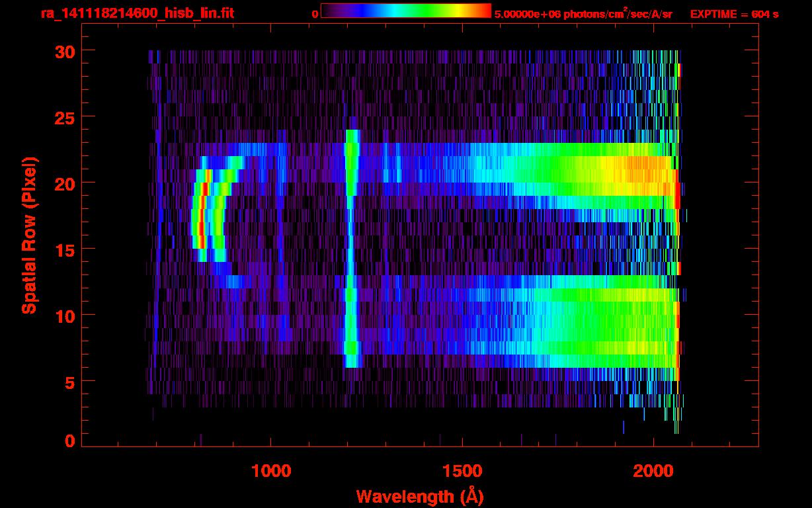Click the Spatial Row (Pixel) axis title
Viewport: 812px width, 508px height.
[29, 235]
